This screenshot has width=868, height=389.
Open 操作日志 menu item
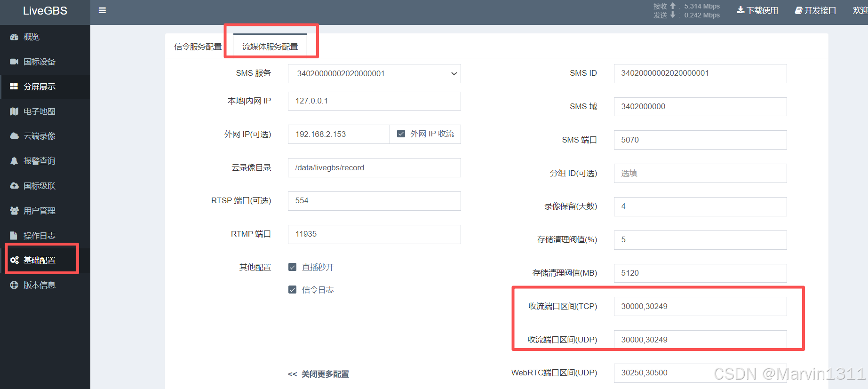point(45,236)
